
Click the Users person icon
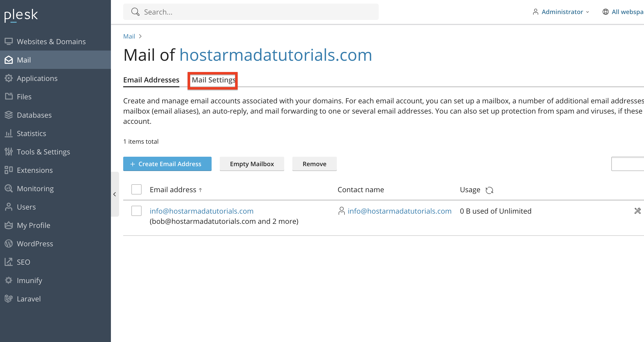point(9,207)
